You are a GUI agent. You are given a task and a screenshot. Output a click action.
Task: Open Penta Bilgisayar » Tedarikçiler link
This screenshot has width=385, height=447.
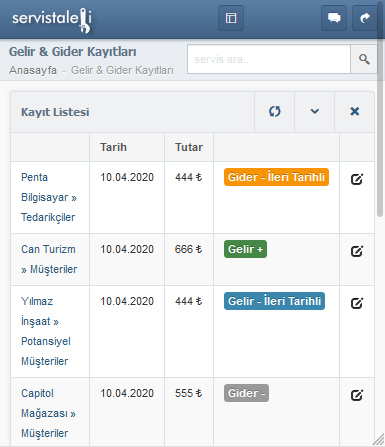[49, 197]
